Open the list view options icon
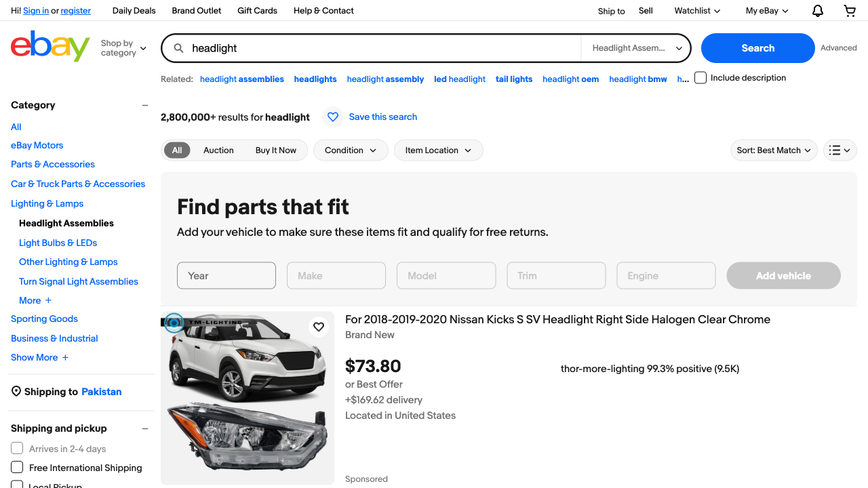 click(840, 150)
